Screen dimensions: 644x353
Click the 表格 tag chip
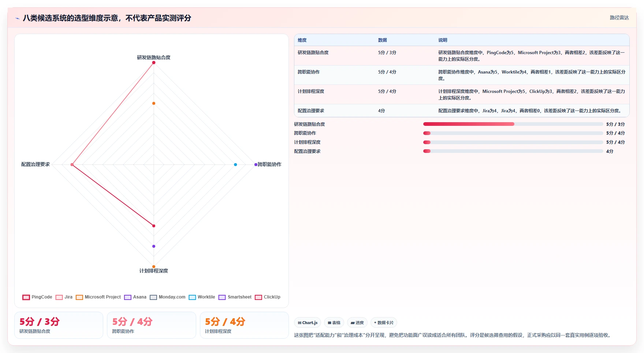334,323
